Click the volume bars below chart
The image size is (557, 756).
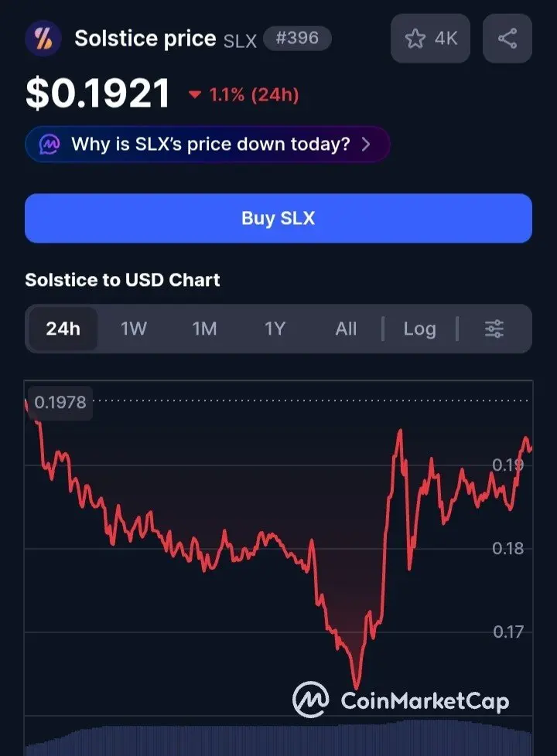pyautogui.click(x=278, y=739)
